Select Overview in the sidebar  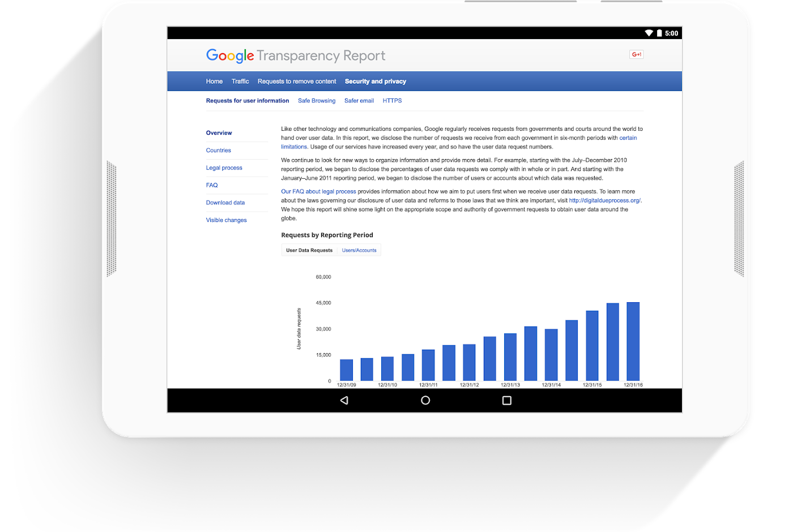pyautogui.click(x=219, y=133)
